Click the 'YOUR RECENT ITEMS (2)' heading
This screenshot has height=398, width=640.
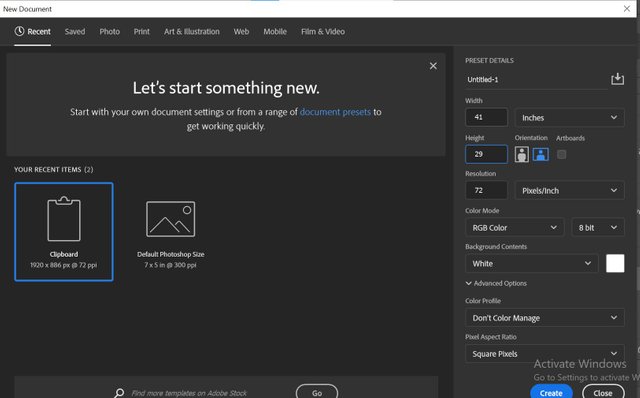click(x=53, y=169)
